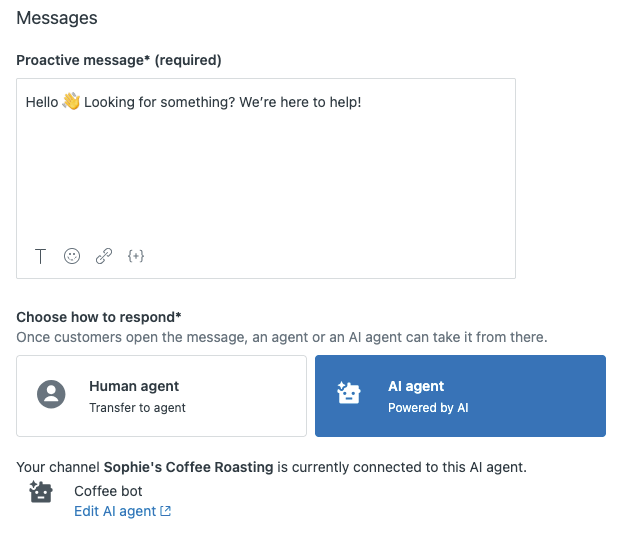Click the Messages section heading
The image size is (626, 533).
[57, 18]
